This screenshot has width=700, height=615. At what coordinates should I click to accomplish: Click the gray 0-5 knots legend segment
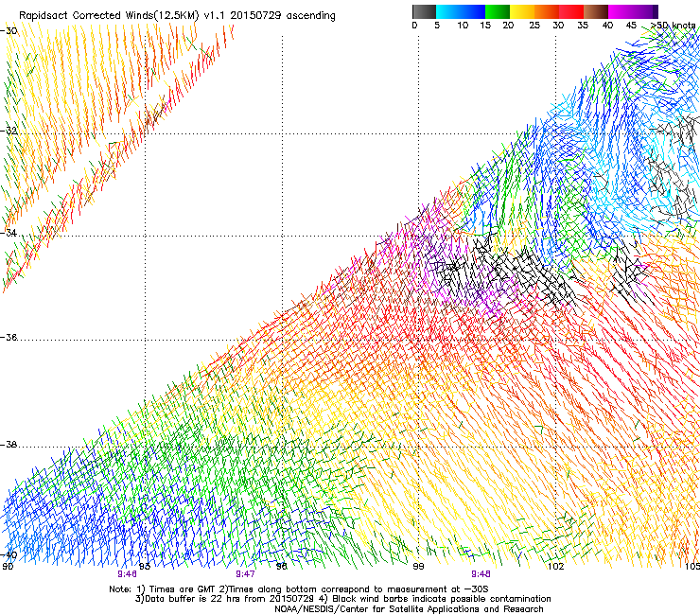(x=424, y=11)
